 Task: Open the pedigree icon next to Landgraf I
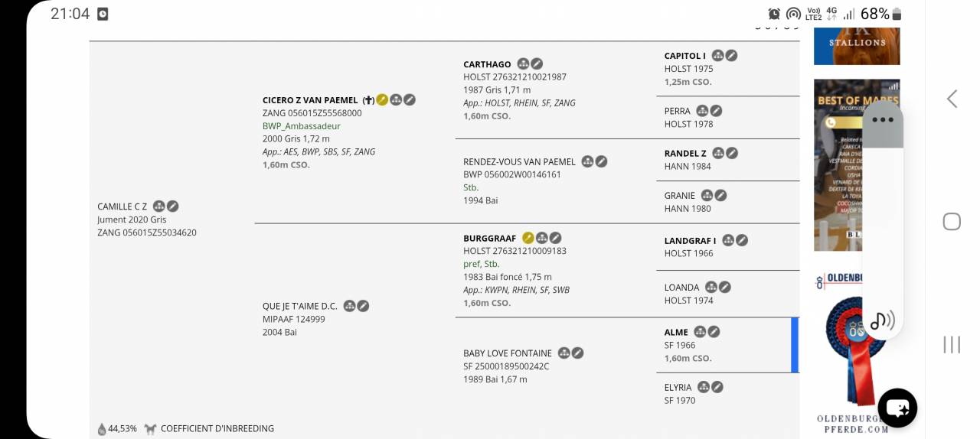(728, 240)
